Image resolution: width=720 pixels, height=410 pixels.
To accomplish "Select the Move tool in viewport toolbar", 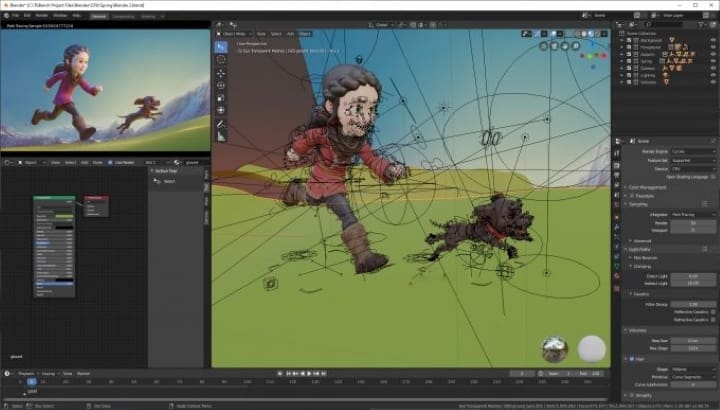I will (x=221, y=72).
